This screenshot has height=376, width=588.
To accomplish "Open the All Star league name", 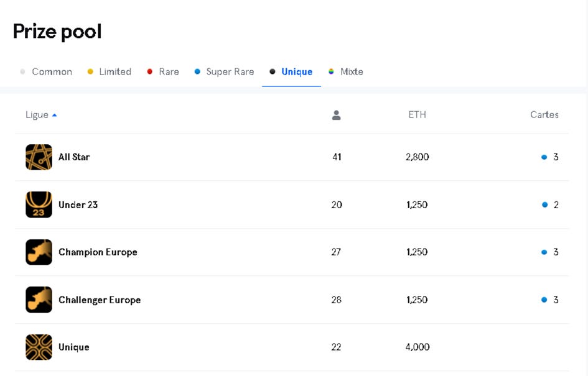I will tap(74, 157).
